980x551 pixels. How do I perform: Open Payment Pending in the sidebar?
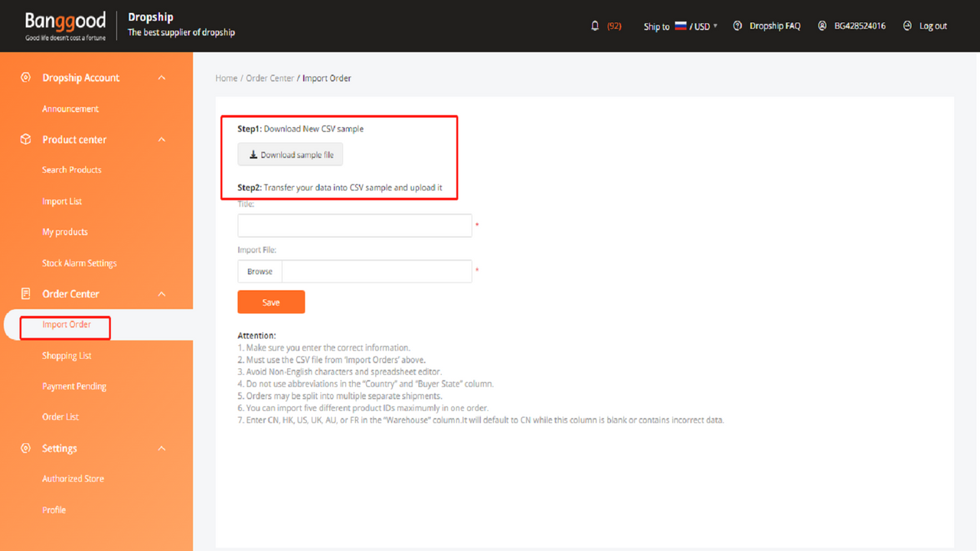coord(74,386)
